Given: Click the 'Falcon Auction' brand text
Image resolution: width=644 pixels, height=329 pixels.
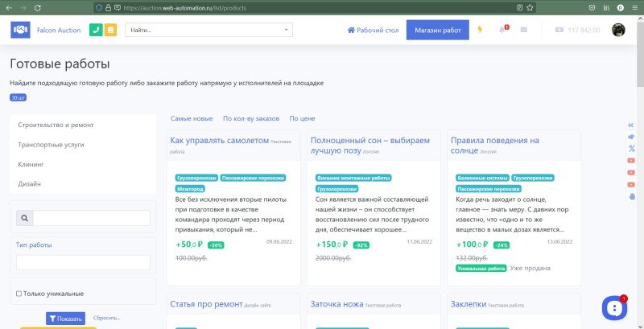Looking at the screenshot, I should point(59,30).
